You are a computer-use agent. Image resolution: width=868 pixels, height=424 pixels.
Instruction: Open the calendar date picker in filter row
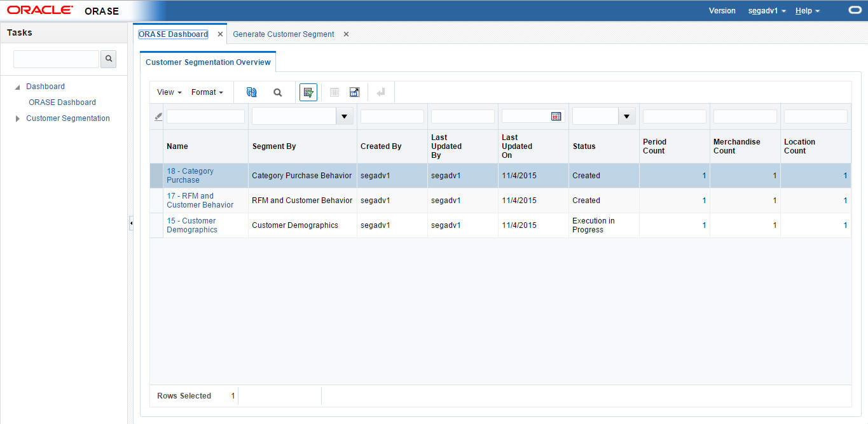(556, 117)
